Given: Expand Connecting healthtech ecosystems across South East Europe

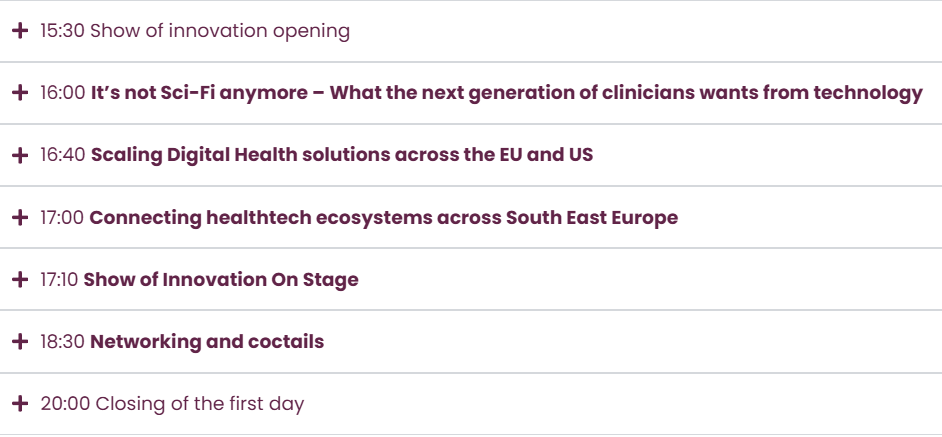Looking at the screenshot, I should (x=383, y=217).
